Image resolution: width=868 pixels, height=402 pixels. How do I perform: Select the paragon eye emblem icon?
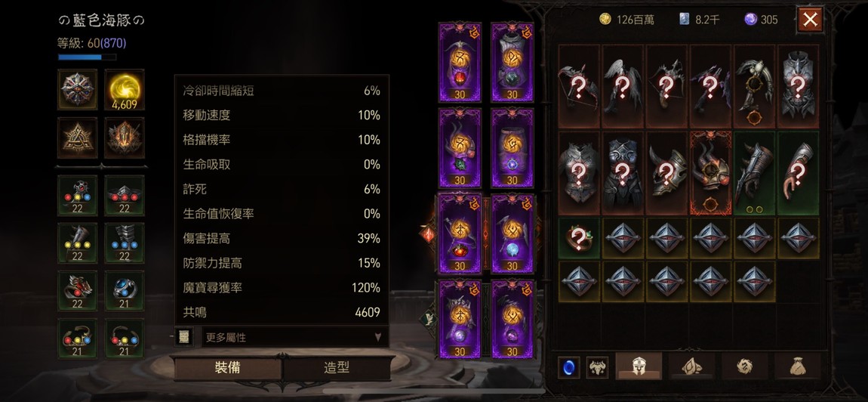tap(78, 89)
